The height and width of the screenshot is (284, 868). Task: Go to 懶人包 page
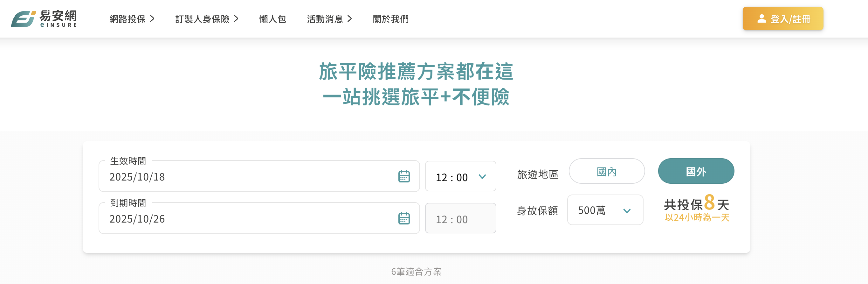[272, 19]
